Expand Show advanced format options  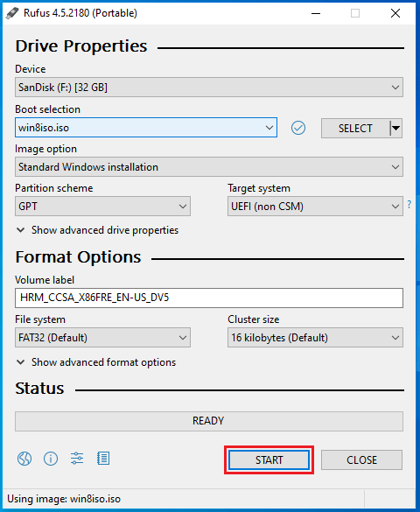(x=96, y=362)
